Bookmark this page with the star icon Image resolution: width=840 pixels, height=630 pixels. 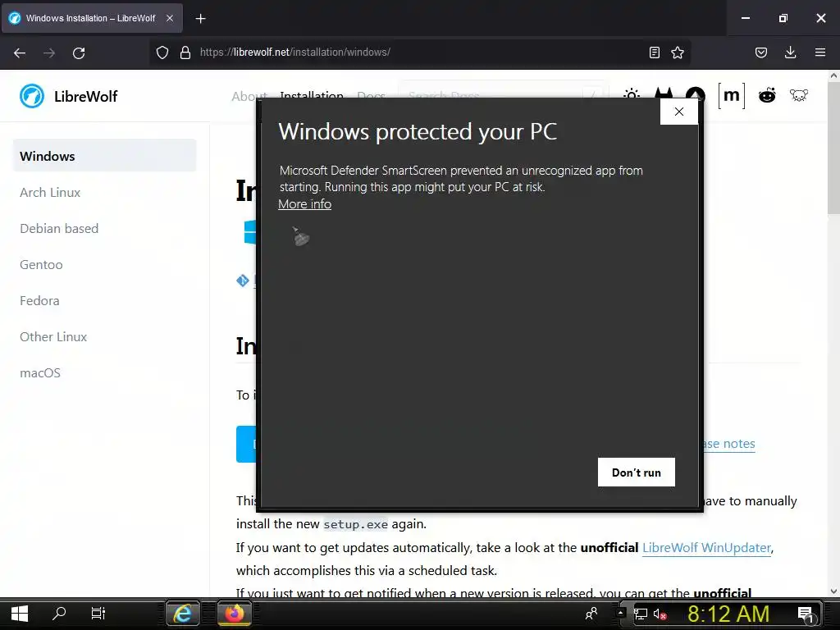678,52
